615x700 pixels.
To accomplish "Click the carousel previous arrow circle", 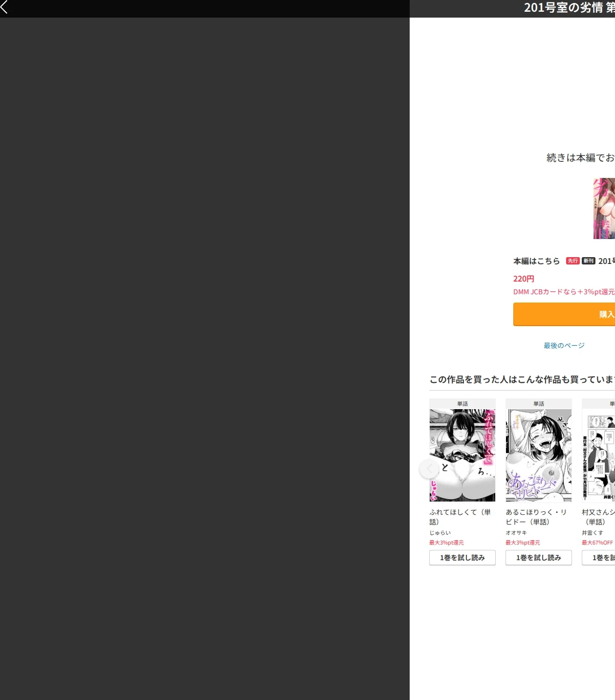I will pyautogui.click(x=429, y=469).
